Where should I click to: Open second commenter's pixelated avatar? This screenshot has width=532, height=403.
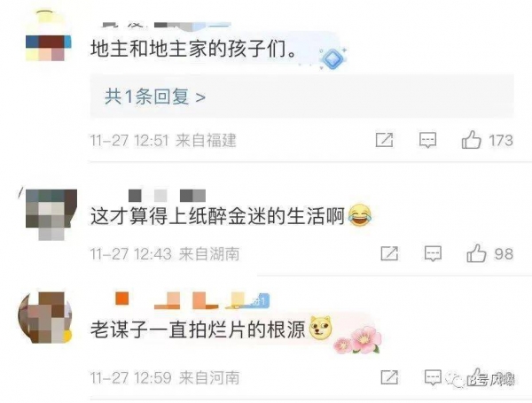click(x=51, y=214)
